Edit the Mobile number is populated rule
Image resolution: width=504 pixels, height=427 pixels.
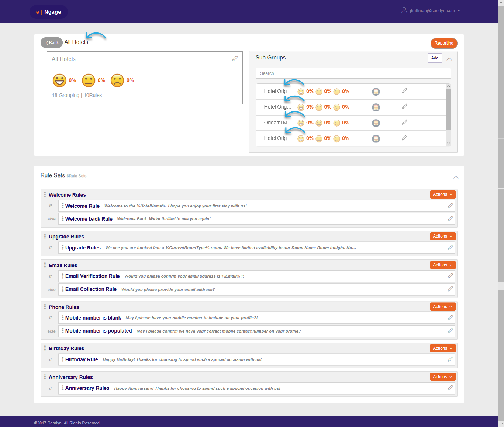pos(450,330)
